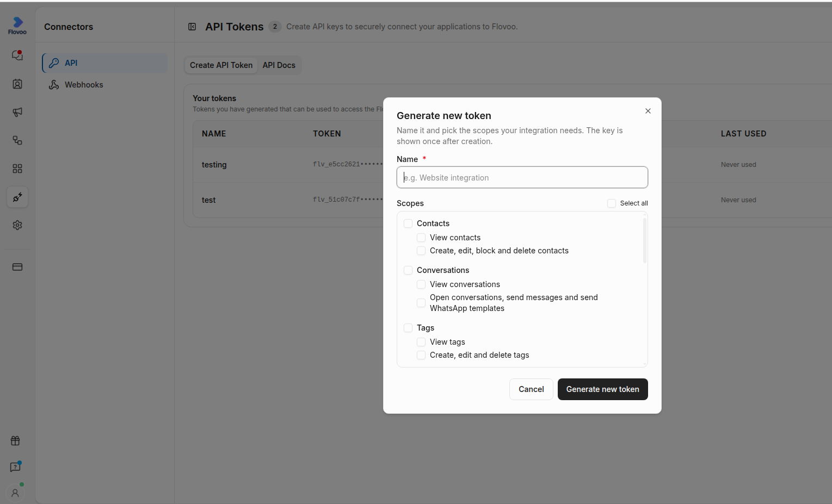Click token value flv_e5cc2621
The height and width of the screenshot is (504, 832).
[348, 164]
